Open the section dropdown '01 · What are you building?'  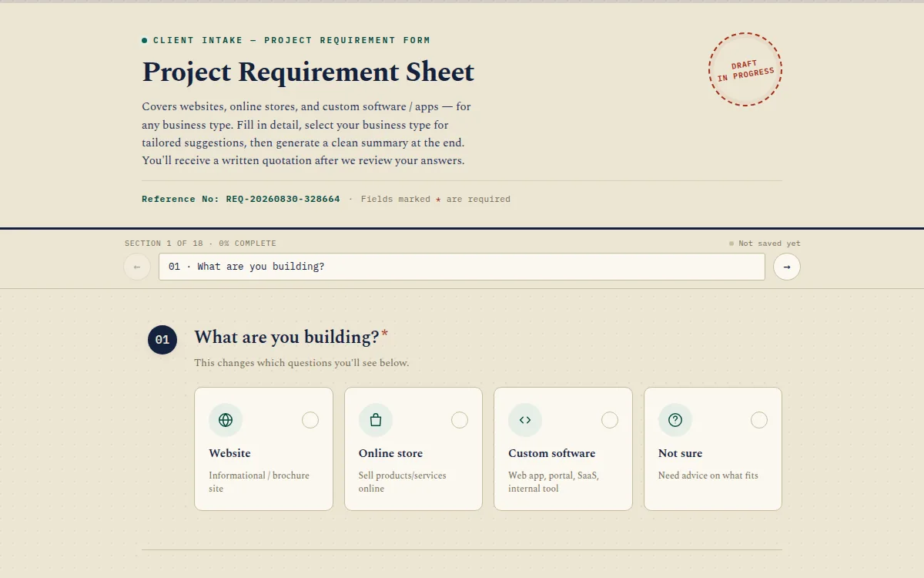[x=462, y=267]
